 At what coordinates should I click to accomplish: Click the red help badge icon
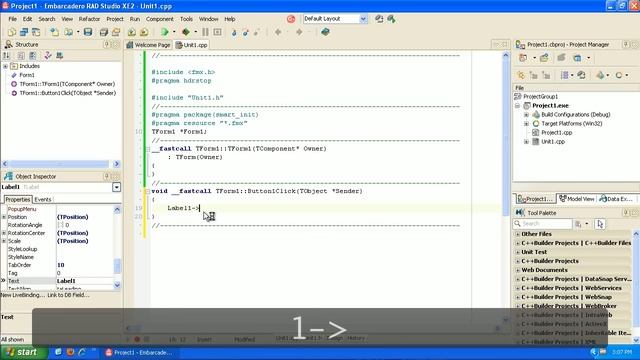tap(291, 19)
